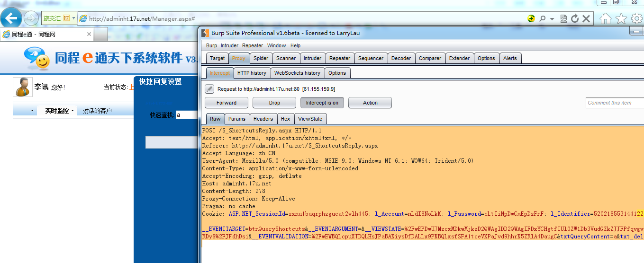Click the 快捷回复设置 dialog title
The image size is (644, 263).
coord(160,81)
